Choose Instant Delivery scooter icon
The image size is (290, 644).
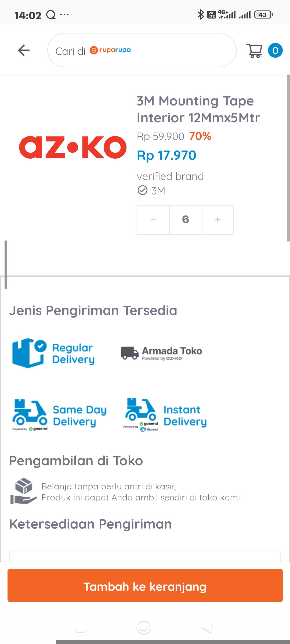141,414
